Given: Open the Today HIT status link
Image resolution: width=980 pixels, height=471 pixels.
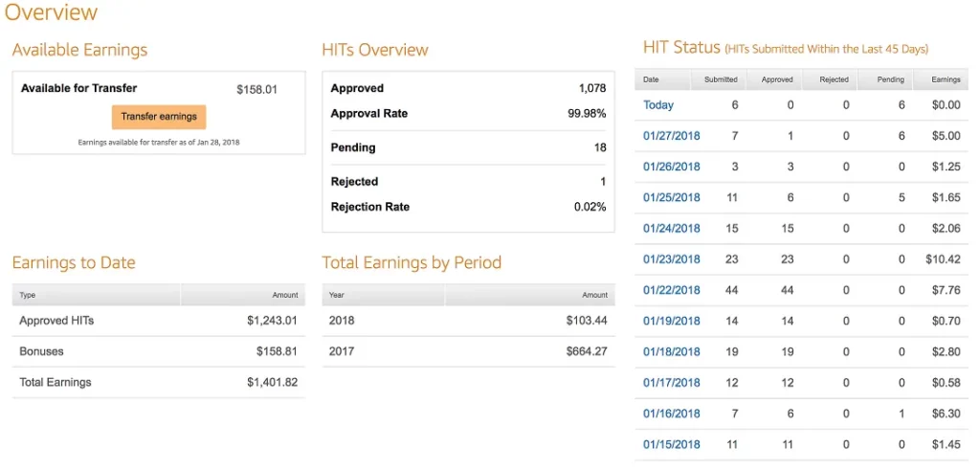Looking at the screenshot, I should pyautogui.click(x=658, y=105).
